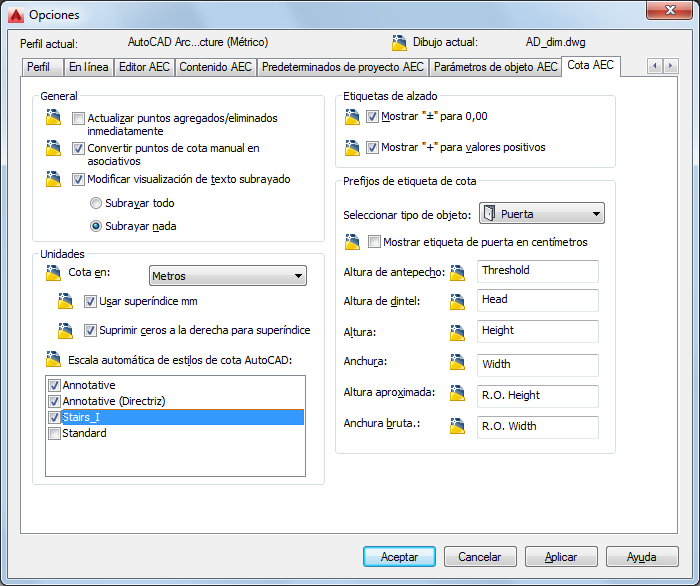Image resolution: width=700 pixels, height=586 pixels.
Task: Click drawing icon beside Cota en label
Action: pos(54,273)
